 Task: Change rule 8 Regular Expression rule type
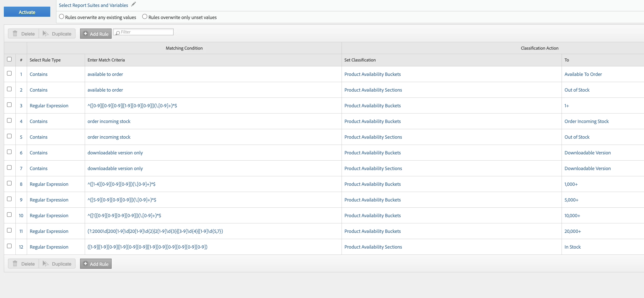[x=49, y=184]
